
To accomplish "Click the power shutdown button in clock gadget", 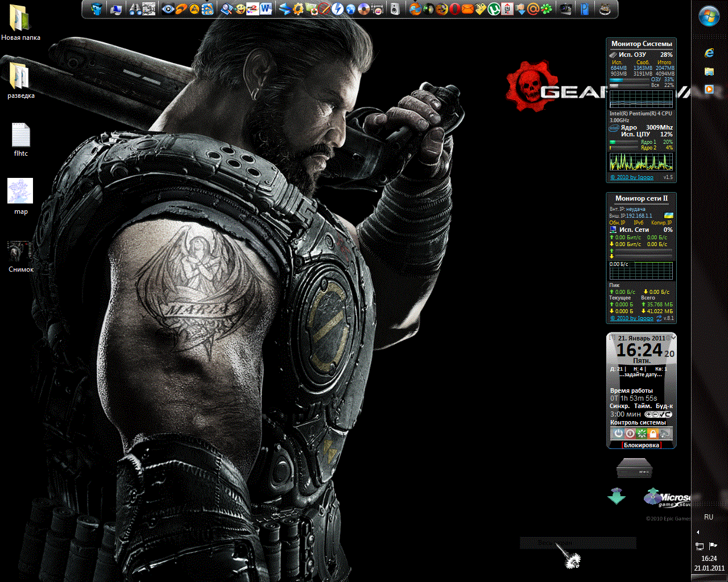I will coord(619,434).
